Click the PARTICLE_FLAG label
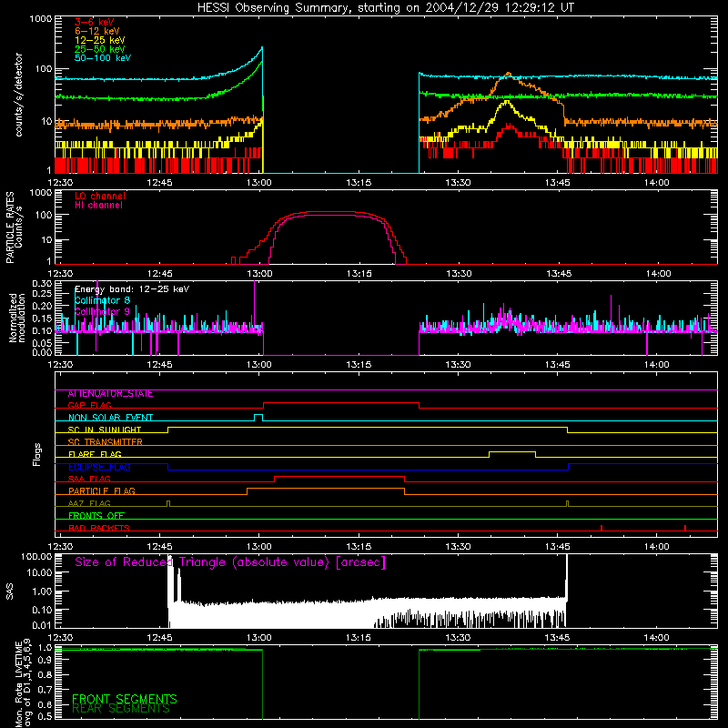 (x=102, y=491)
